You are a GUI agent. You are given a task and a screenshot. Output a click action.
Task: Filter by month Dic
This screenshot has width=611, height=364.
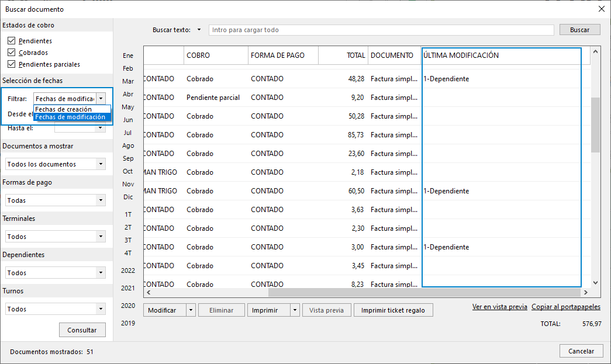[128, 196]
